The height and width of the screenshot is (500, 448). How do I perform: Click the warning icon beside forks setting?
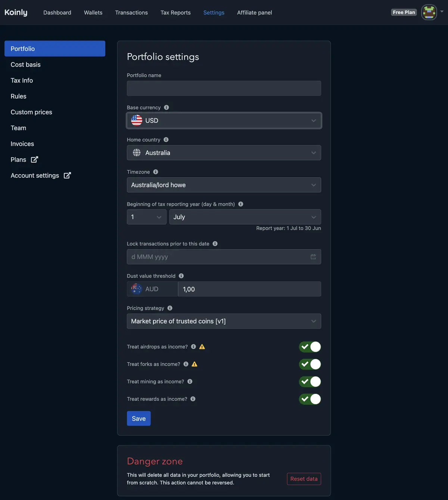[194, 364]
